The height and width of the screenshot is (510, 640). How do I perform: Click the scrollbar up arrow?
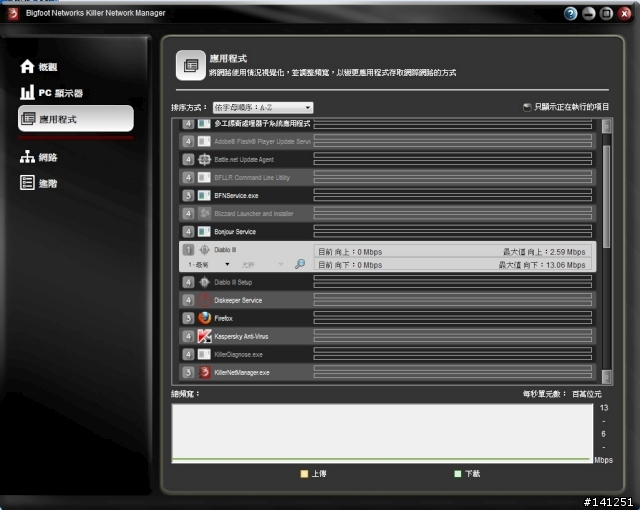point(607,126)
